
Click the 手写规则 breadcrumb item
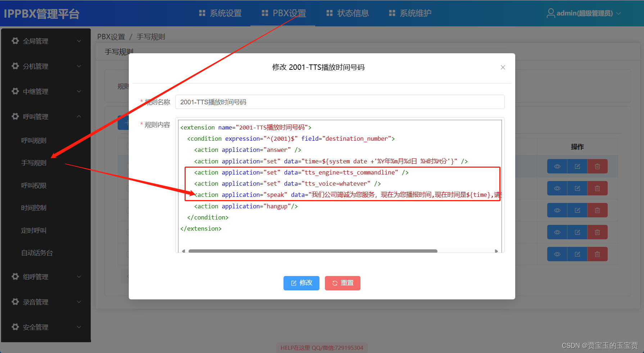tap(151, 37)
